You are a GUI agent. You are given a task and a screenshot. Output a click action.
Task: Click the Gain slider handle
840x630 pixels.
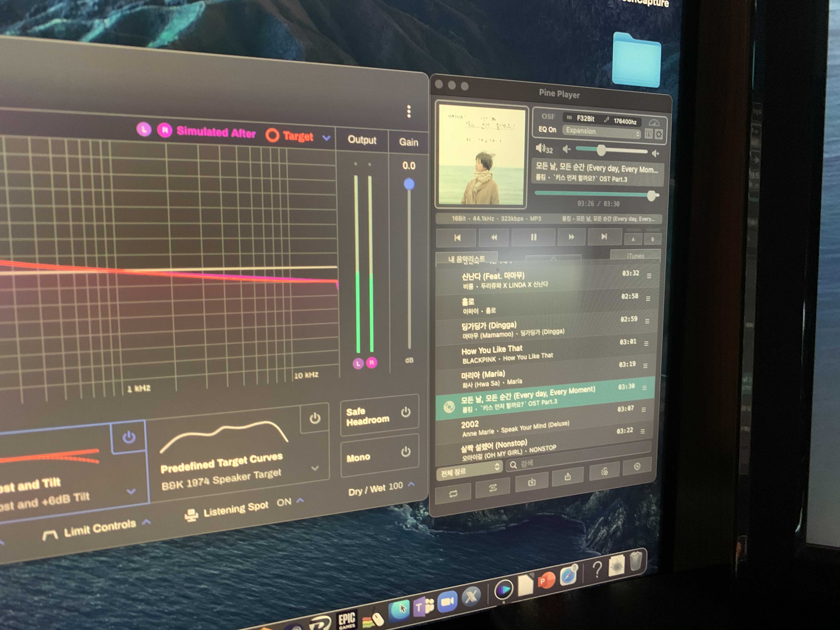(409, 184)
